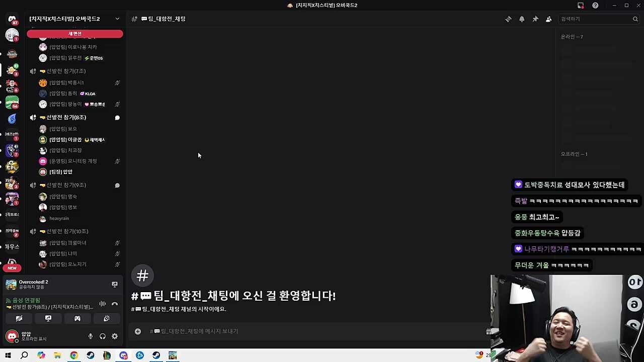Open status menu from own user avatar
The image size is (644, 362).
click(12, 336)
